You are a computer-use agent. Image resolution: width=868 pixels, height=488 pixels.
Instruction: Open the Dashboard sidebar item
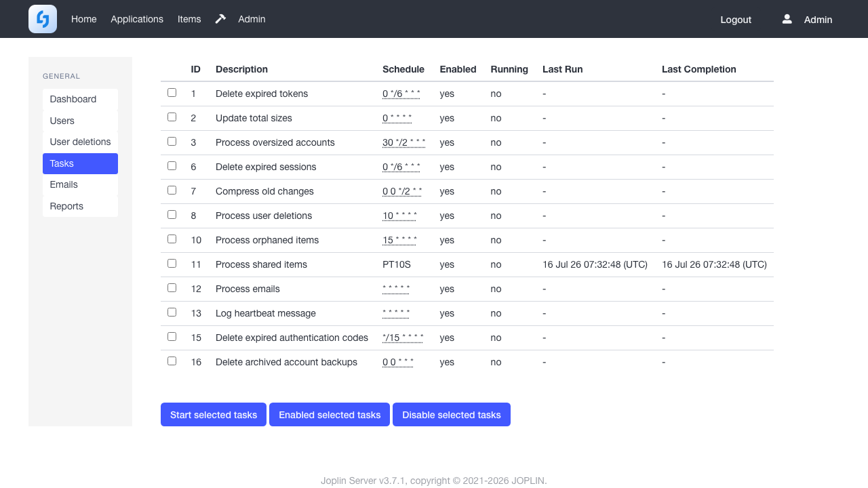coord(80,99)
